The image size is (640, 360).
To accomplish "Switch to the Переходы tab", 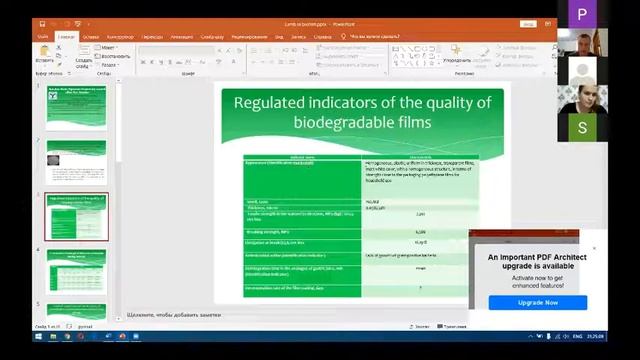I will (152, 37).
